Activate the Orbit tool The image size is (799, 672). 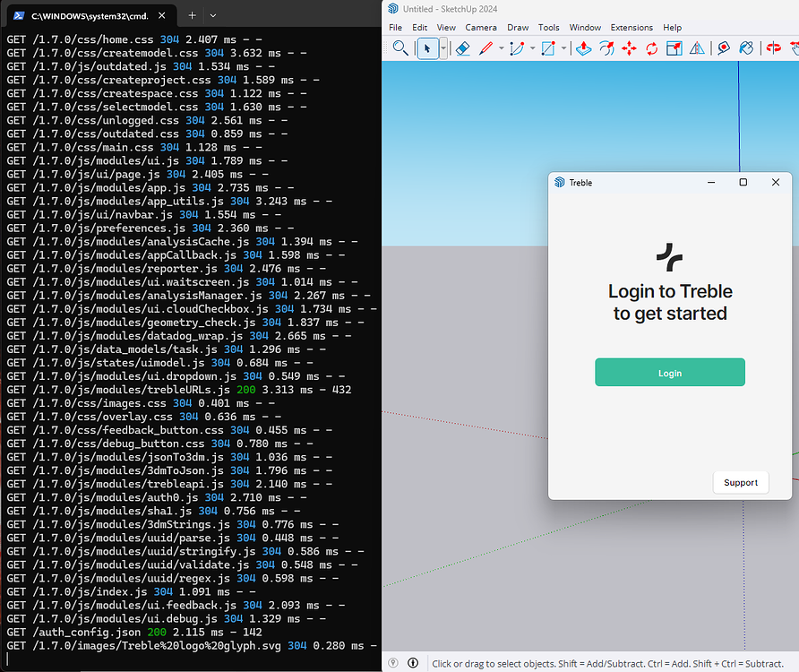773,47
